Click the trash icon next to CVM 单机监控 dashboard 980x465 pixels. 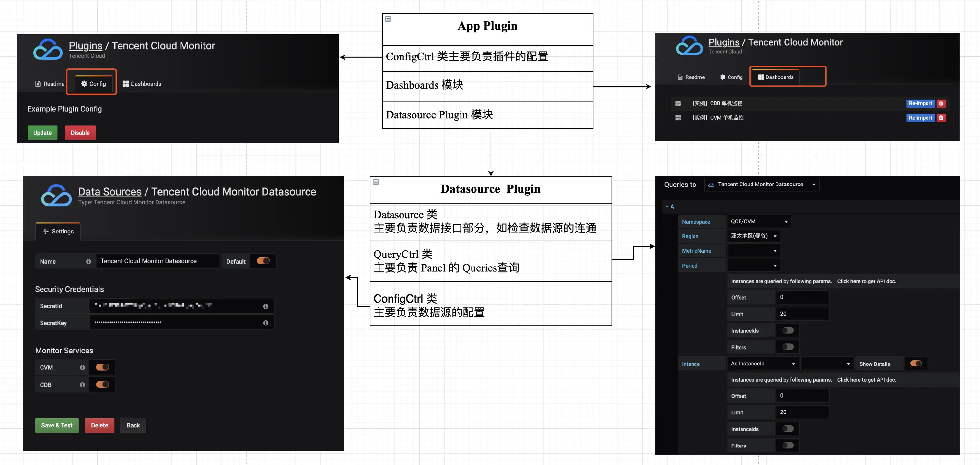click(941, 118)
